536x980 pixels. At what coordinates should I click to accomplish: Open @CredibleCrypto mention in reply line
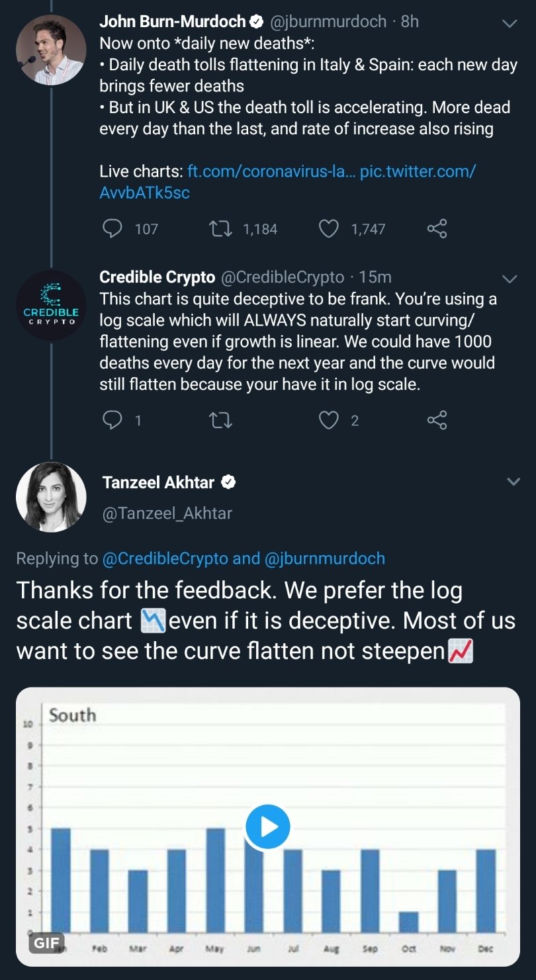(165, 558)
